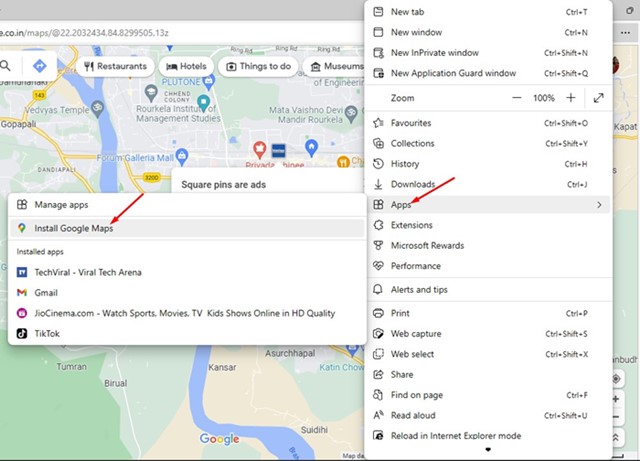Click the Gmail app icon
Screen dimensions: 640x461
coord(22,292)
